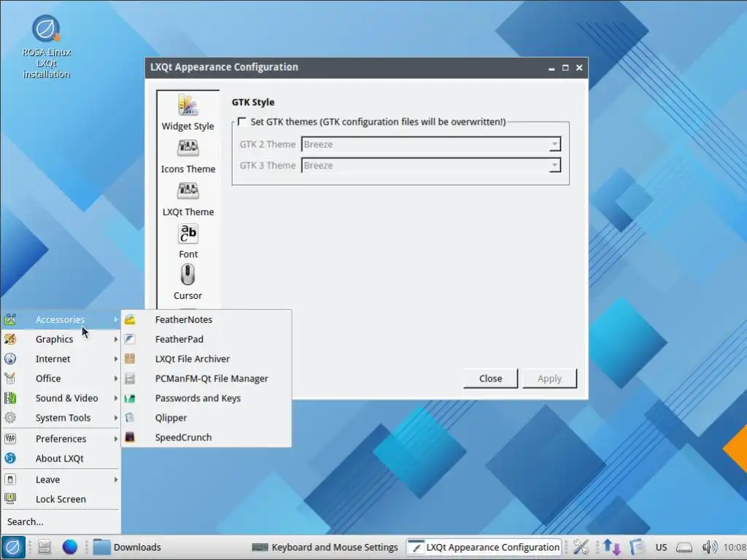Open the GTK 2 Theme dropdown

click(430, 144)
